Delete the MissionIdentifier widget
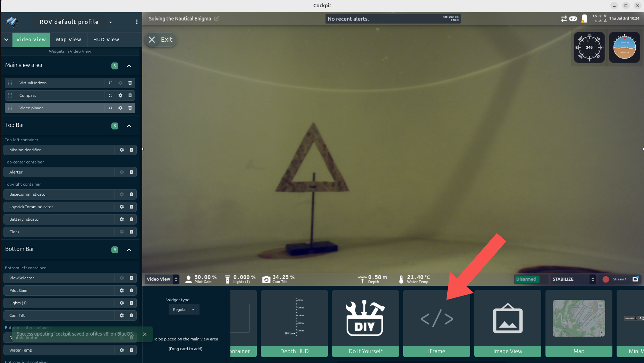 pos(132,150)
